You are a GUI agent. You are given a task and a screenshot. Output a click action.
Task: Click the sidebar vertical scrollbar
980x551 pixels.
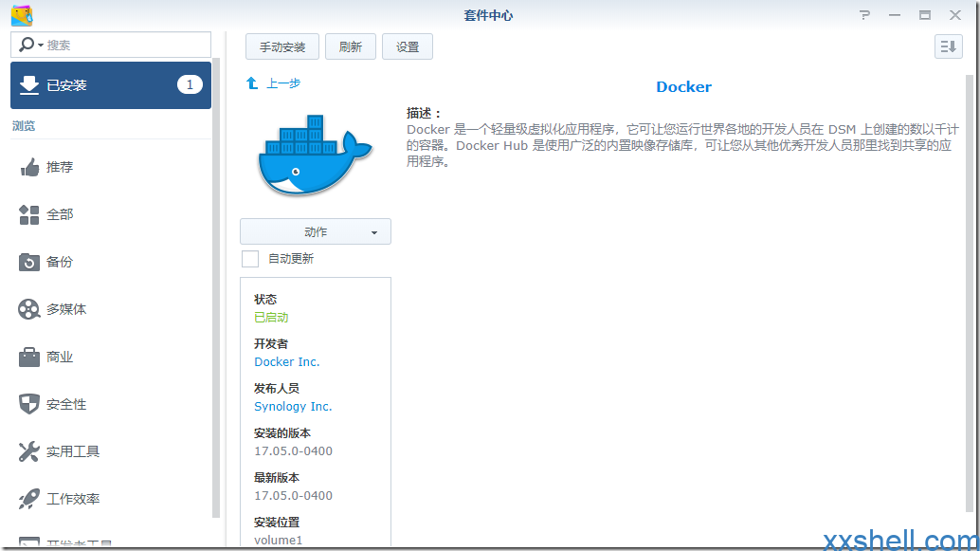coord(216,287)
